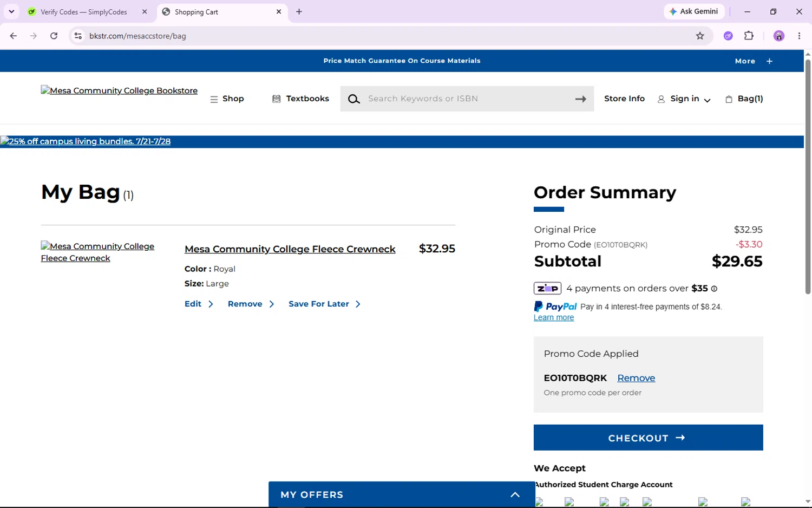Remove promo code EO10T0BQRK

[636, 378]
